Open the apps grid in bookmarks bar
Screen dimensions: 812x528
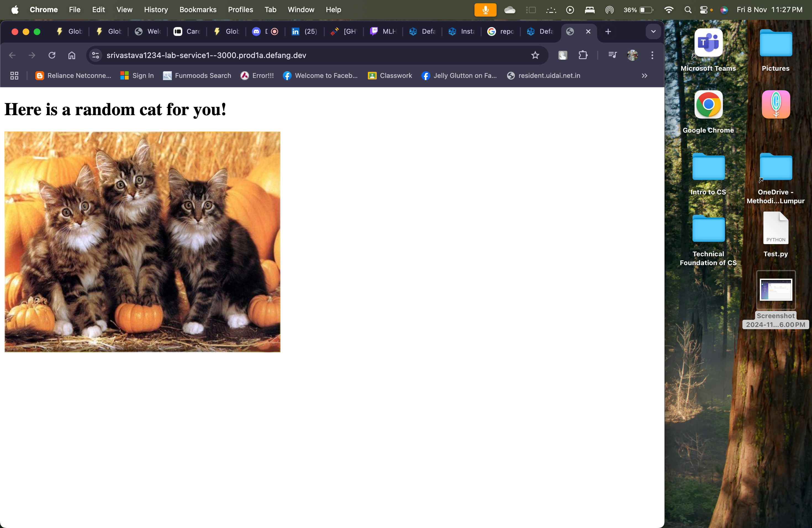pos(14,76)
